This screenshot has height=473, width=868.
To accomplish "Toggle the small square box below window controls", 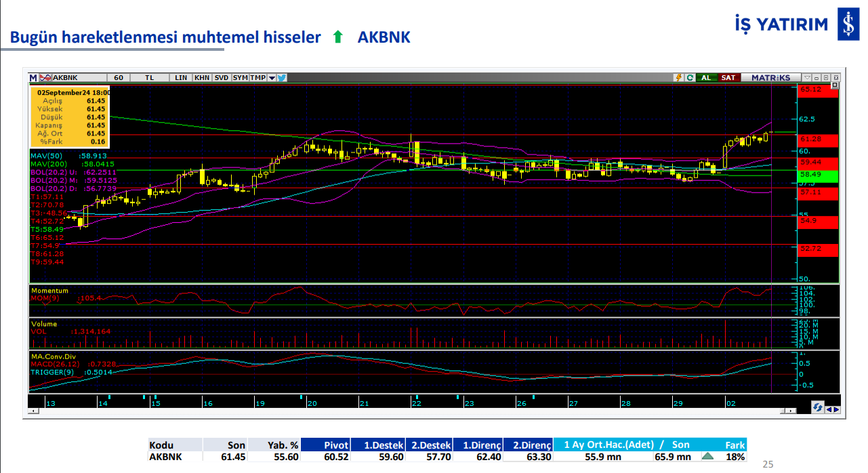I will coord(835,86).
